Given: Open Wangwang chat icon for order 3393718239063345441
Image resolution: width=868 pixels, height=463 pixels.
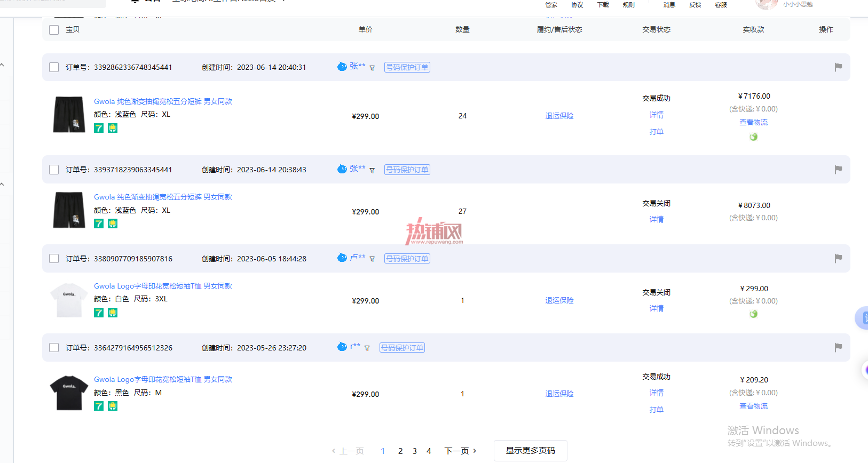Looking at the screenshot, I should coord(342,169).
